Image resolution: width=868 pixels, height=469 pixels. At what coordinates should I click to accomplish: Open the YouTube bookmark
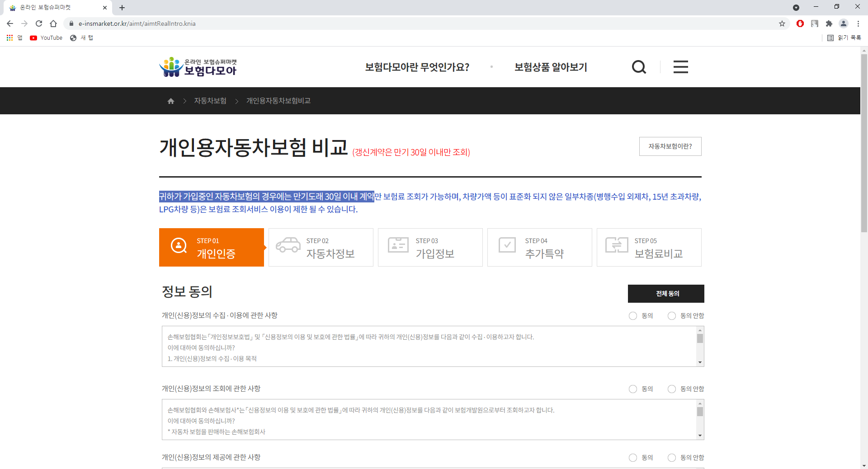[x=46, y=38]
